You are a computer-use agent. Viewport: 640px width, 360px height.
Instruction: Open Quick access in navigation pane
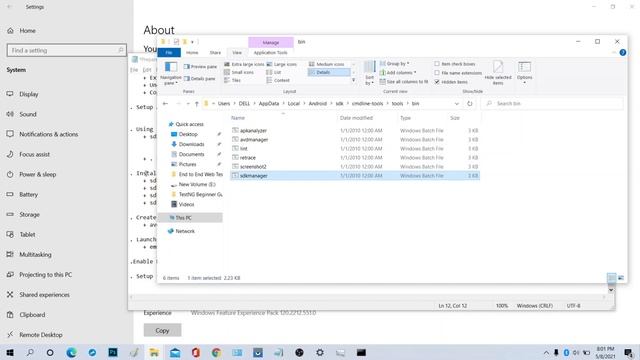tap(189, 124)
